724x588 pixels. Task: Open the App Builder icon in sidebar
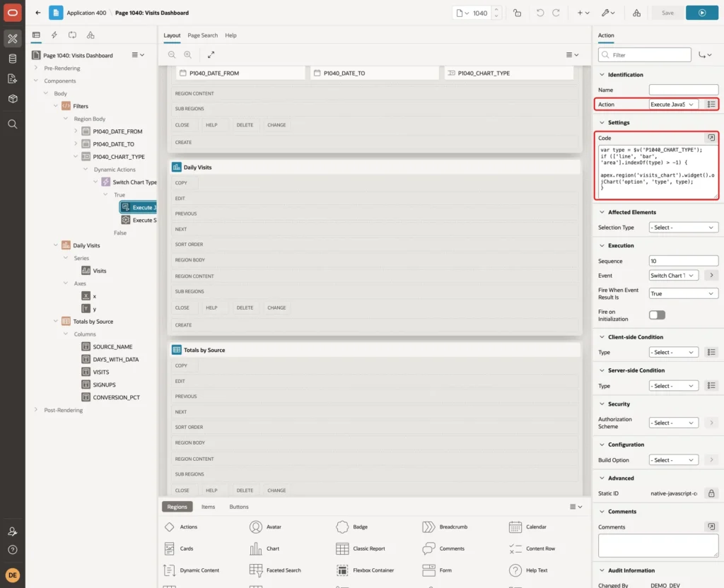13,39
